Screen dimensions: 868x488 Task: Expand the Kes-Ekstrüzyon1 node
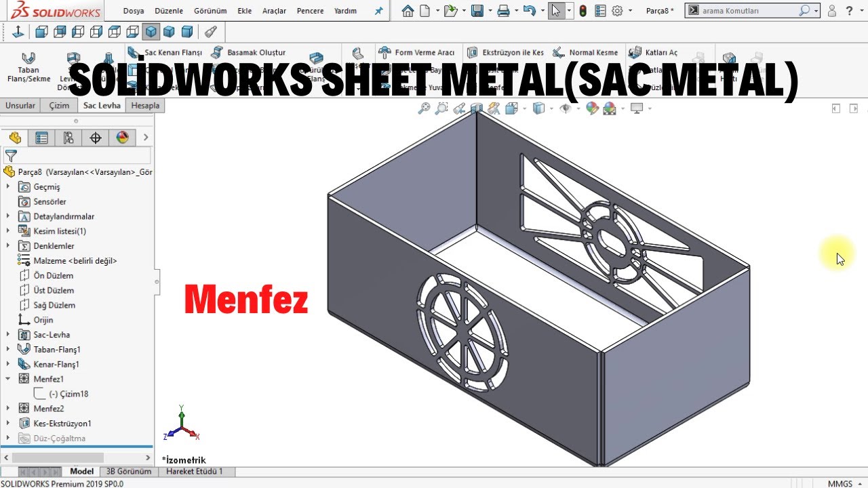tap(8, 424)
